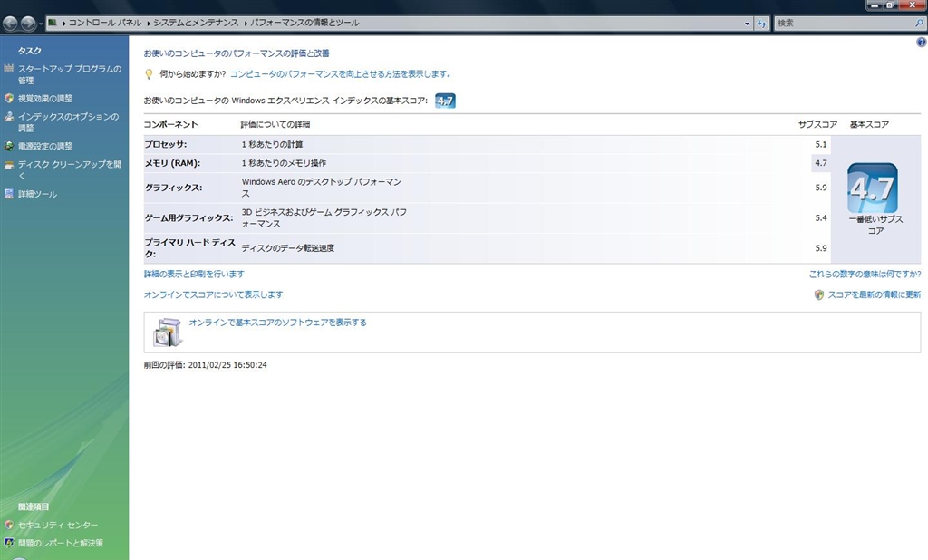Click the lightbulb tip icon

click(x=150, y=74)
